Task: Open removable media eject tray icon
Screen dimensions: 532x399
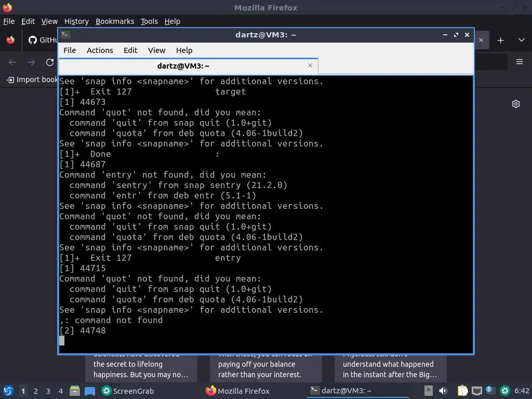Action: [429, 391]
